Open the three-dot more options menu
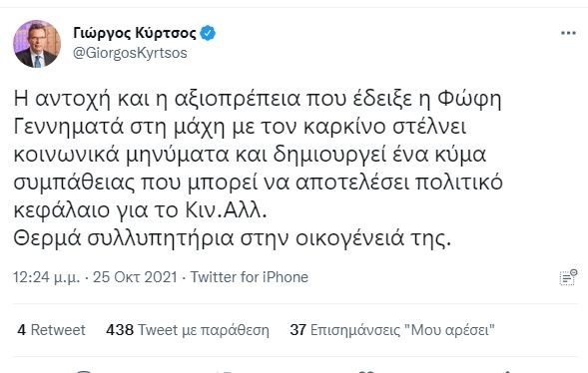The width and height of the screenshot is (588, 373). 568,33
